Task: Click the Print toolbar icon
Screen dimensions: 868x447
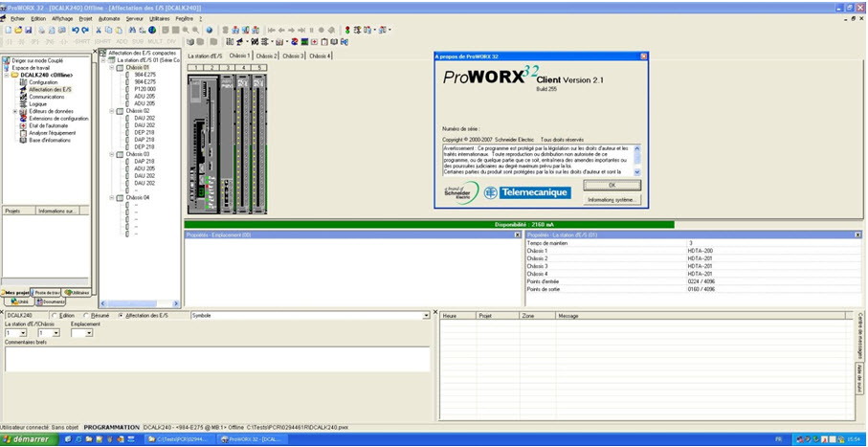Action: pyautogui.click(x=42, y=30)
